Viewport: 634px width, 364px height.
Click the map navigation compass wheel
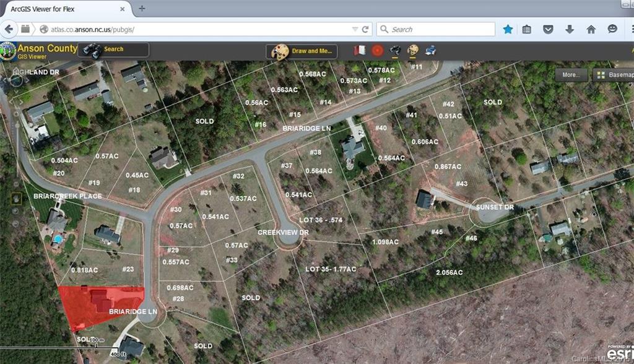(16, 80)
